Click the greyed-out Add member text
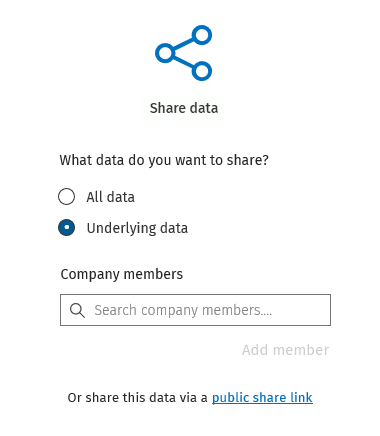Screen dimensions: 380x436 pos(285,350)
